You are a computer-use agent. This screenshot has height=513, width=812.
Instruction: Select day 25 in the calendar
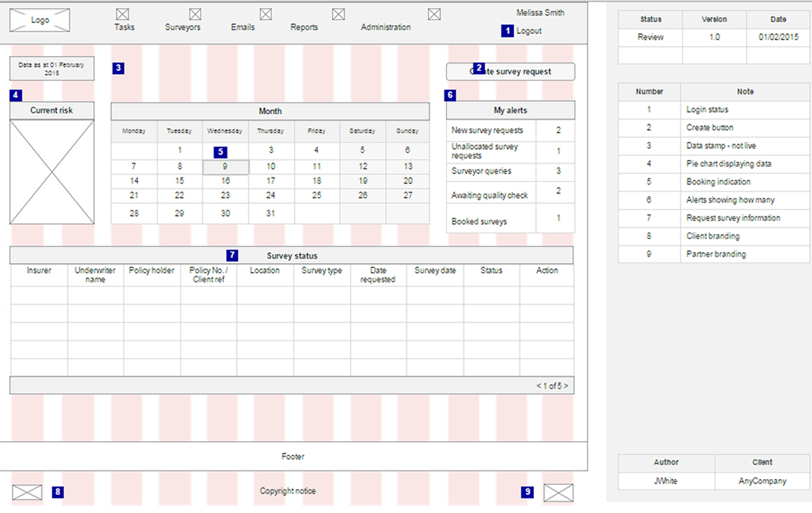pos(317,195)
